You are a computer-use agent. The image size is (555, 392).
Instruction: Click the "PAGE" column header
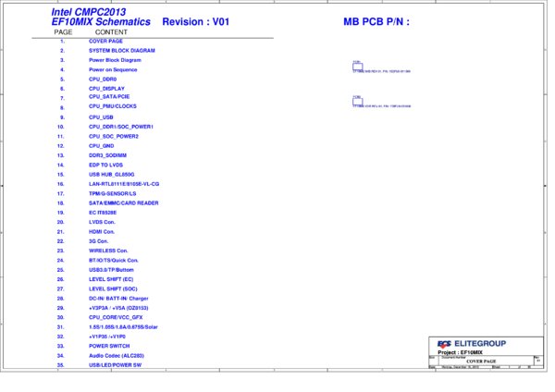pyautogui.click(x=63, y=32)
